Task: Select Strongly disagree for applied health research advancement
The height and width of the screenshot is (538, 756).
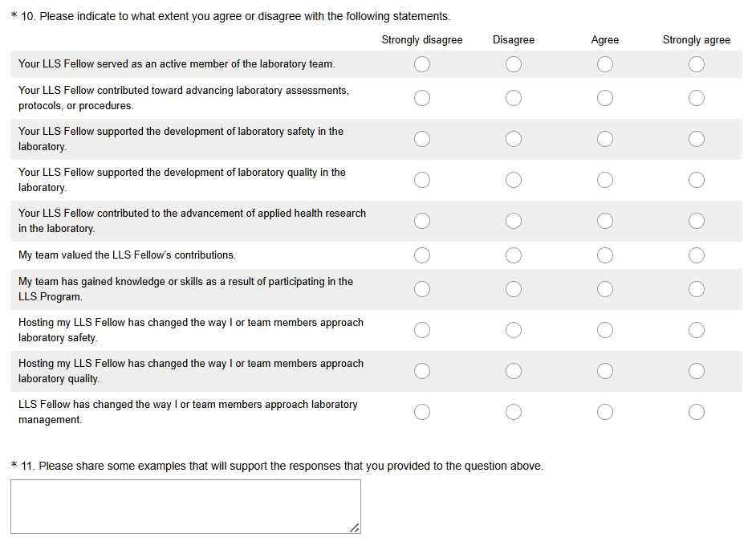Action: pyautogui.click(x=422, y=221)
